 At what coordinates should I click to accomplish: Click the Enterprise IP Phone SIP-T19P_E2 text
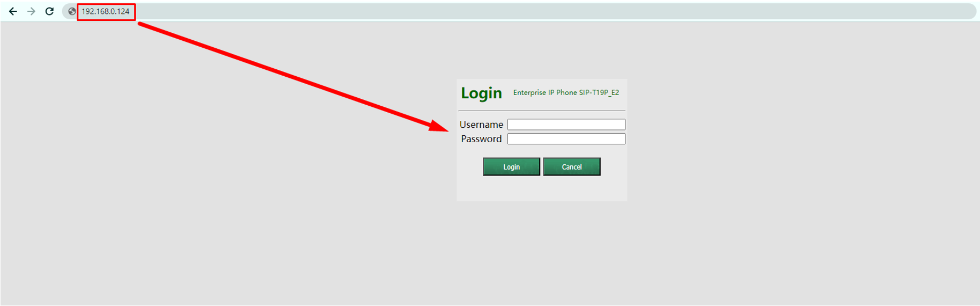tap(566, 92)
